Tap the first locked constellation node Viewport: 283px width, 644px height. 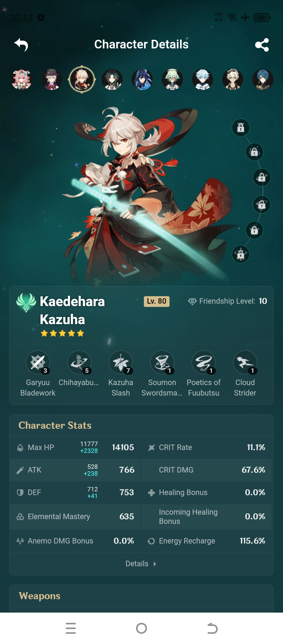tap(241, 127)
